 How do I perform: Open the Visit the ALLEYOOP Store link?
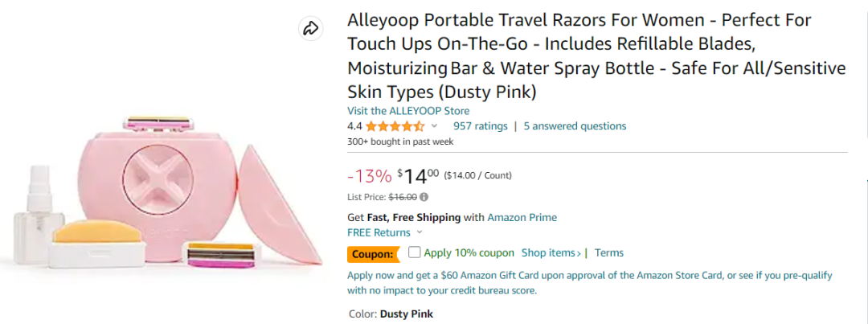[x=408, y=111]
